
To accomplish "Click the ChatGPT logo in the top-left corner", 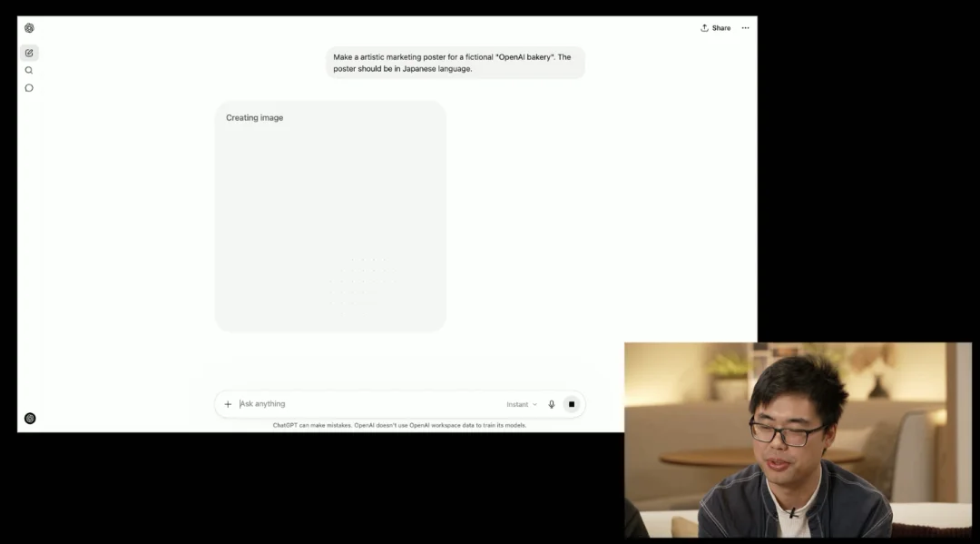I will click(x=29, y=28).
